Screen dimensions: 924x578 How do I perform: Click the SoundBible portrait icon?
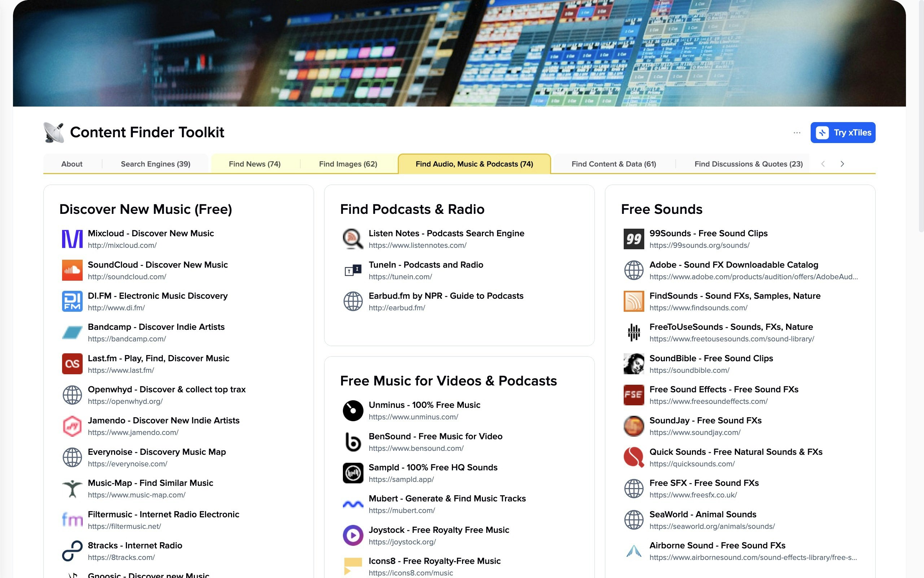click(x=634, y=364)
